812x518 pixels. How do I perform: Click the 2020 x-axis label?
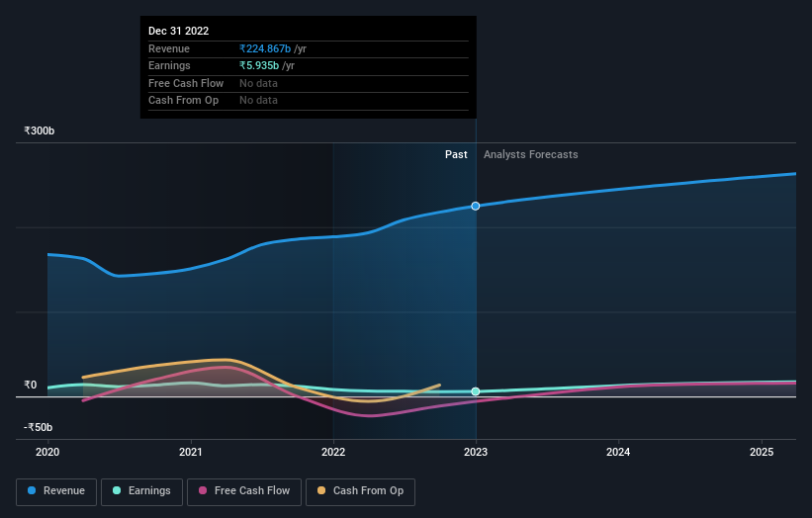[47, 452]
